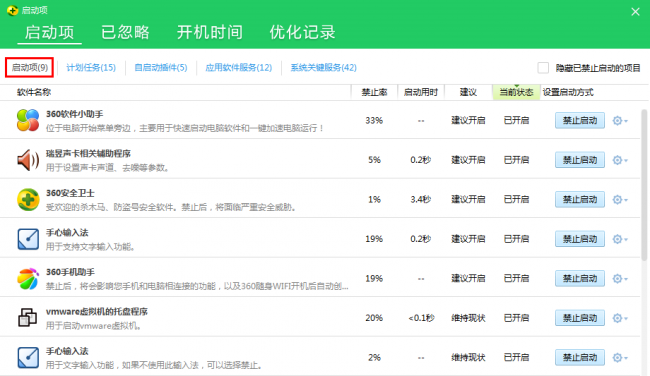Select the 计划任务(15) sub-tab
650x376 pixels.
(91, 68)
